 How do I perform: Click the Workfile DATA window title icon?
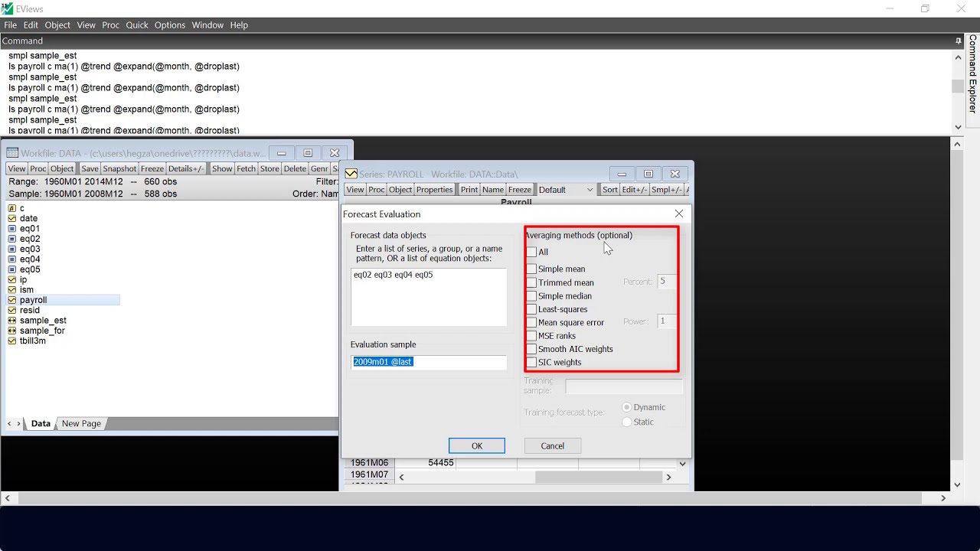click(x=12, y=153)
